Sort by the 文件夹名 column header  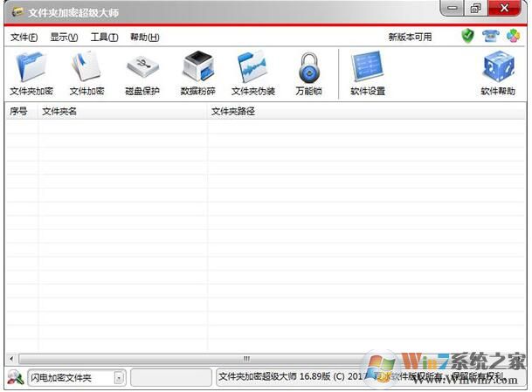[122, 111]
